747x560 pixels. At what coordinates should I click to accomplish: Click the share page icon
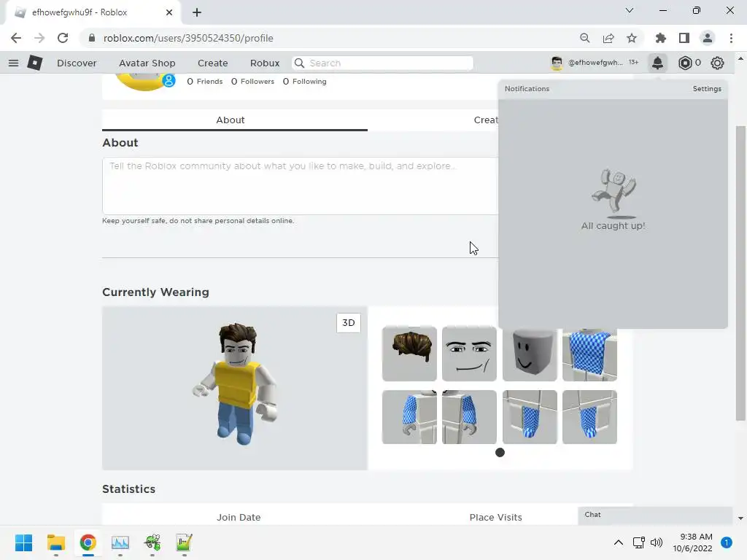pos(608,38)
